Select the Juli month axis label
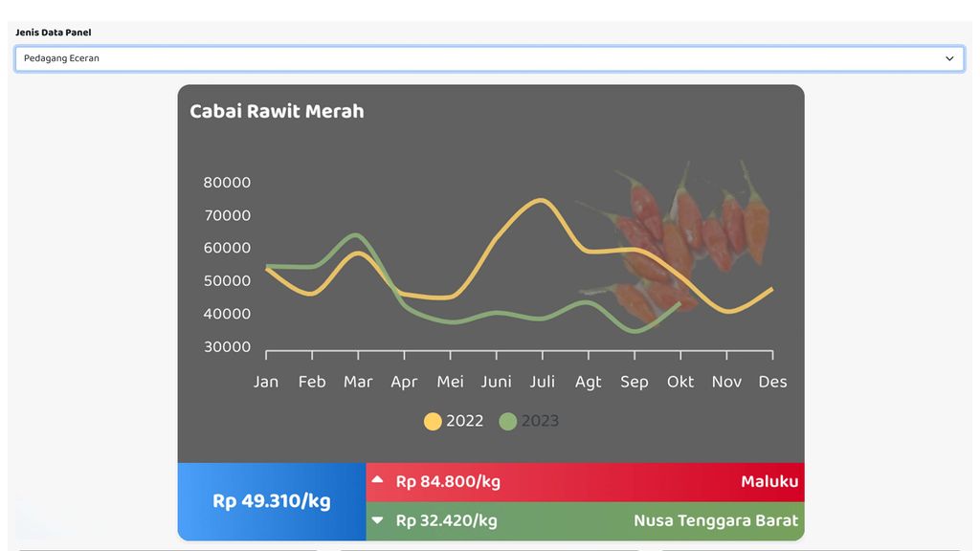This screenshot has height=551, width=980. [542, 382]
